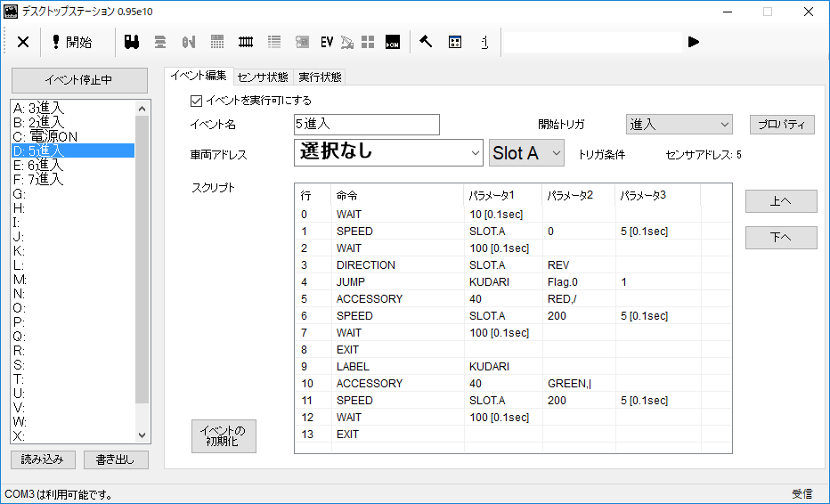
Task: Open the 車両アドレス 選択なし dropdown
Action: point(388,152)
